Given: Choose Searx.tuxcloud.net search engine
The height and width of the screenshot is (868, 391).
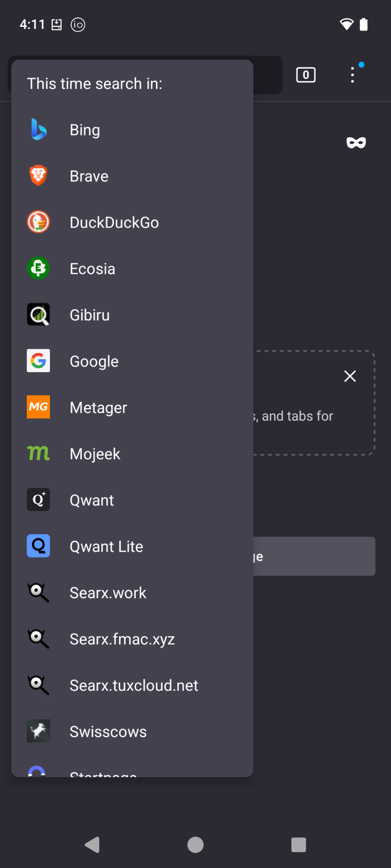Looking at the screenshot, I should pos(134,685).
